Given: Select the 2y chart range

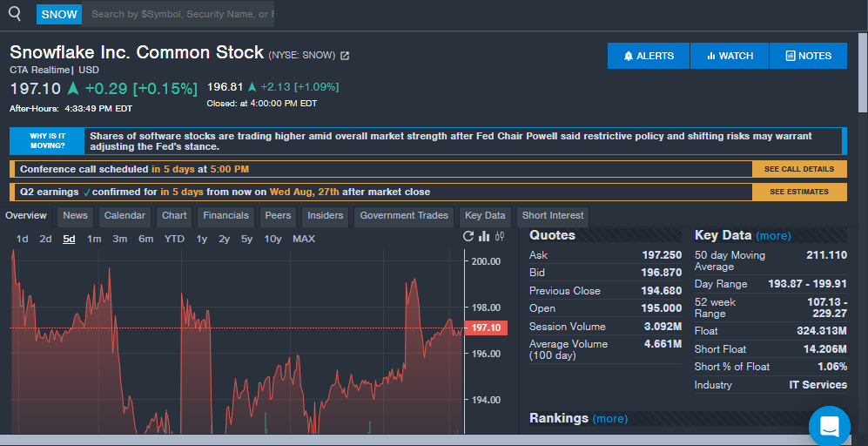Looking at the screenshot, I should pos(225,239).
